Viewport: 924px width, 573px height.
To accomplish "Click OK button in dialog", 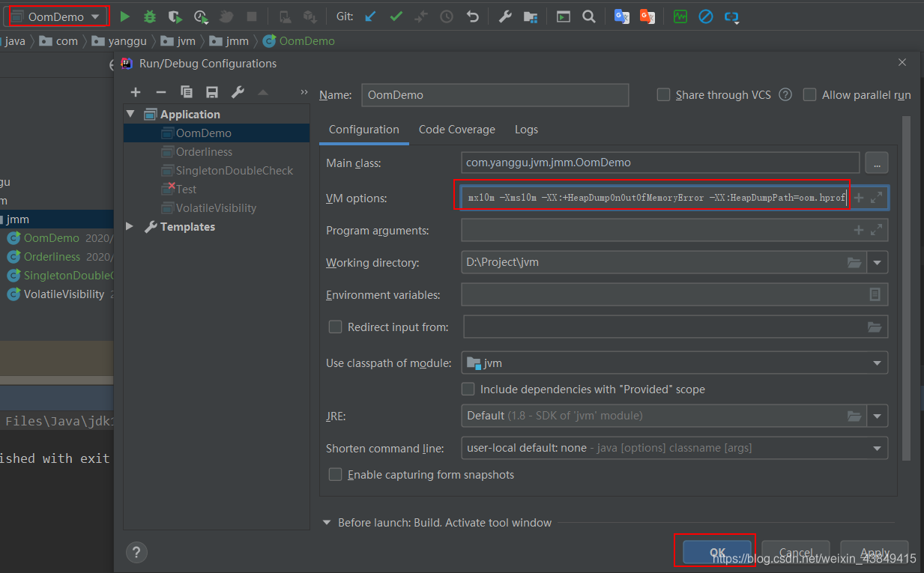I will pyautogui.click(x=717, y=553).
